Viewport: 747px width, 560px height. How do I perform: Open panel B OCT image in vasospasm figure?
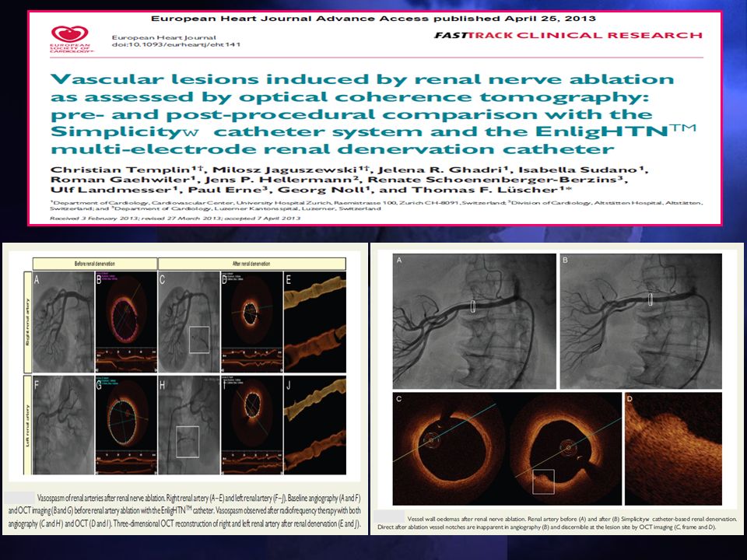coord(126,322)
